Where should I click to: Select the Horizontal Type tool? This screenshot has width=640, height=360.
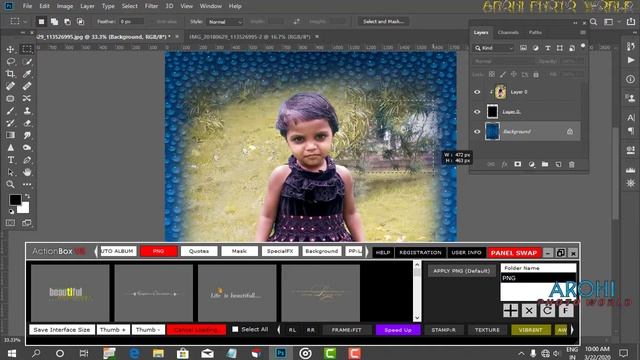pyautogui.click(x=10, y=160)
